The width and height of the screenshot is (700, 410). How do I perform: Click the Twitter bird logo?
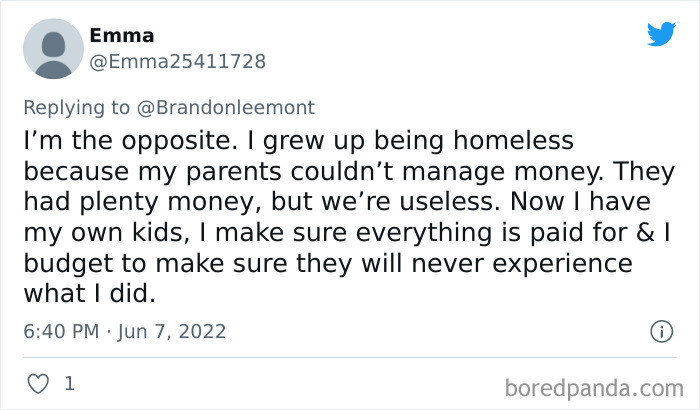(661, 34)
